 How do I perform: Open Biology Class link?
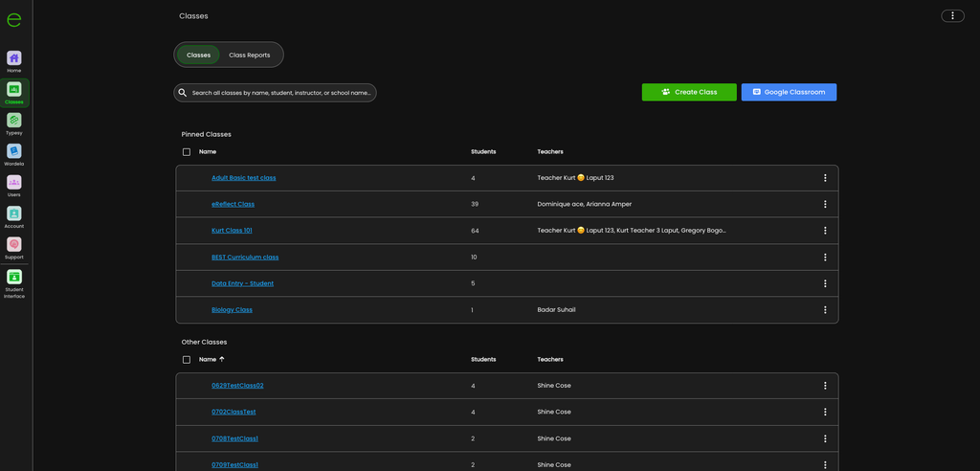[232, 309]
